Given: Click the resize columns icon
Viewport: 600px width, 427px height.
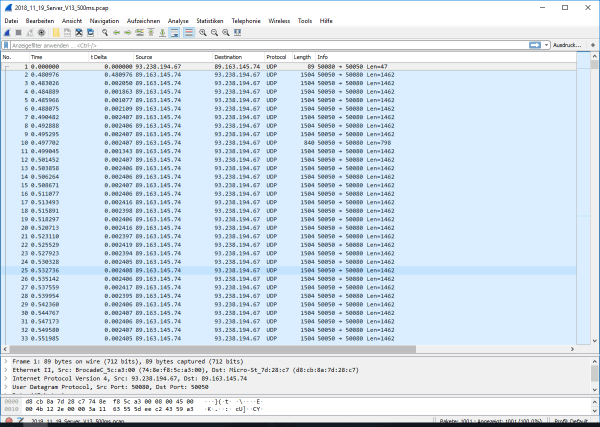Looking at the screenshot, I should [240, 32].
